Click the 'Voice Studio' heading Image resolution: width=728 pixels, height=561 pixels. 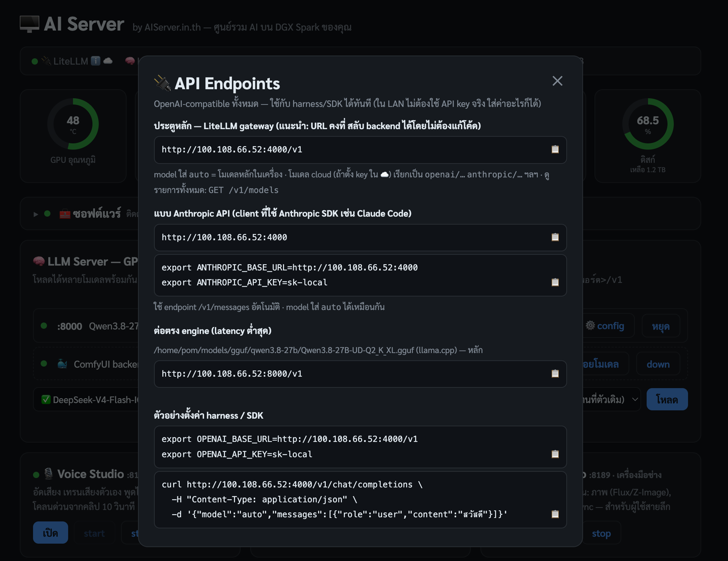coord(91,474)
